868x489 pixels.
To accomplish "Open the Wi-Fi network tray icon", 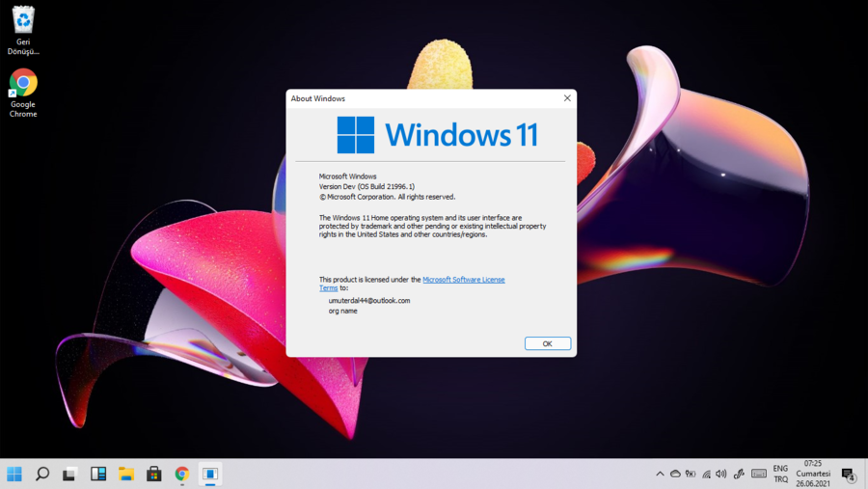I will pyautogui.click(x=706, y=474).
